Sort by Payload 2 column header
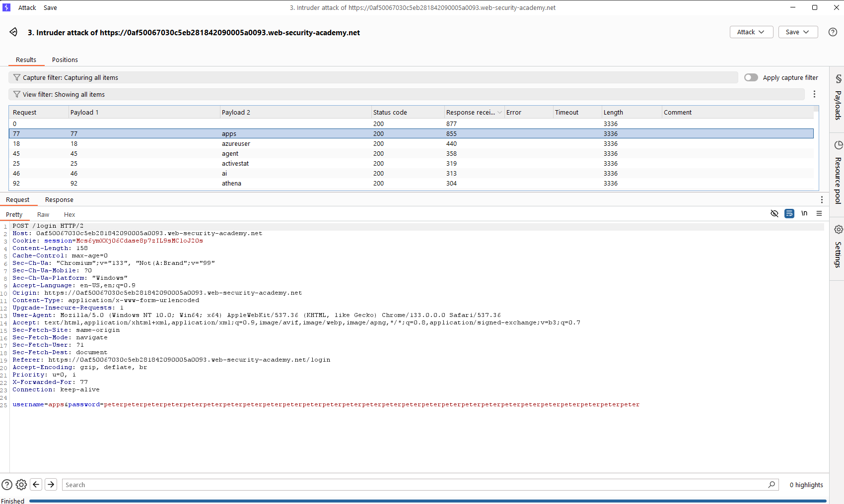844x504 pixels. click(295, 113)
